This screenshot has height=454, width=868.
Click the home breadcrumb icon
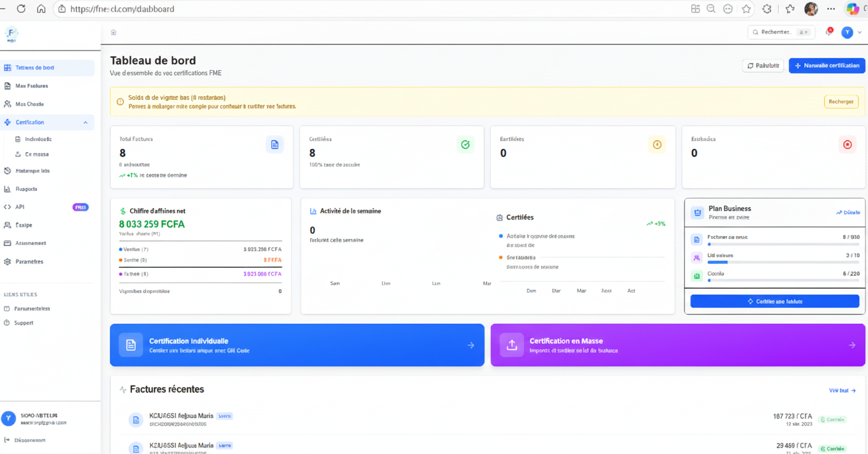113,32
